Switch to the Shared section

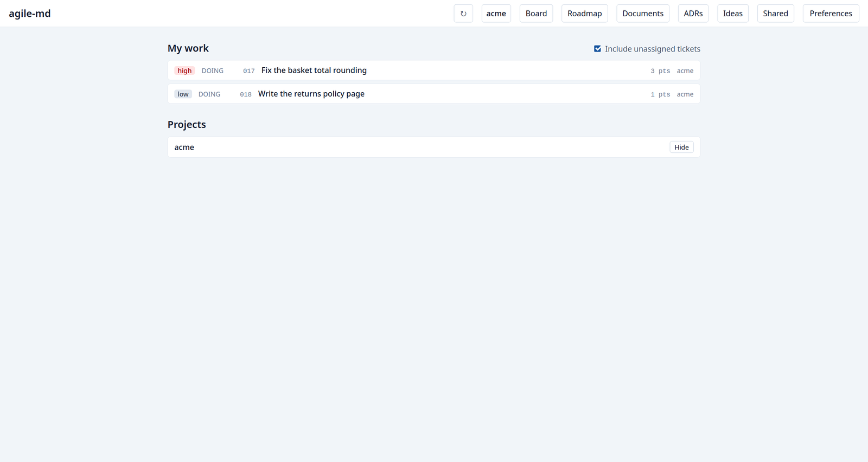pos(776,14)
